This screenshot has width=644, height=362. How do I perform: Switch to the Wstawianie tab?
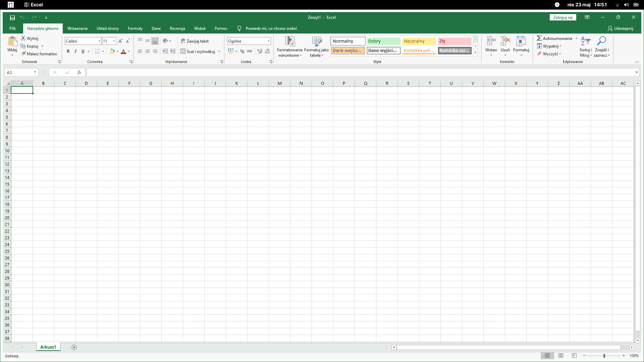(77, 28)
